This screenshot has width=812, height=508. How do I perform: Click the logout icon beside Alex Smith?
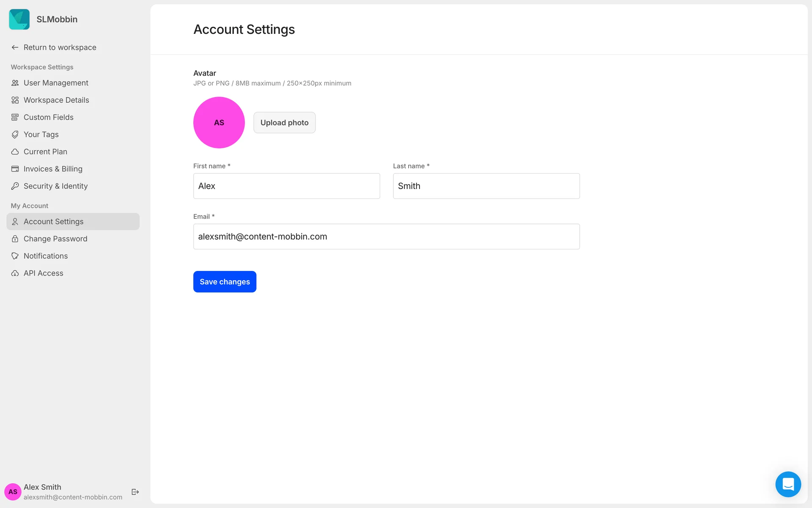pyautogui.click(x=135, y=491)
